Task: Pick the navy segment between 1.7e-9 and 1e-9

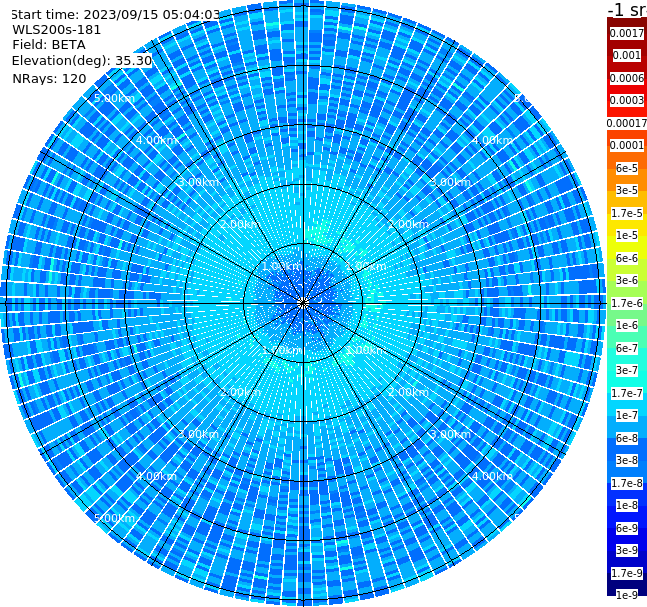Action: tap(627, 584)
